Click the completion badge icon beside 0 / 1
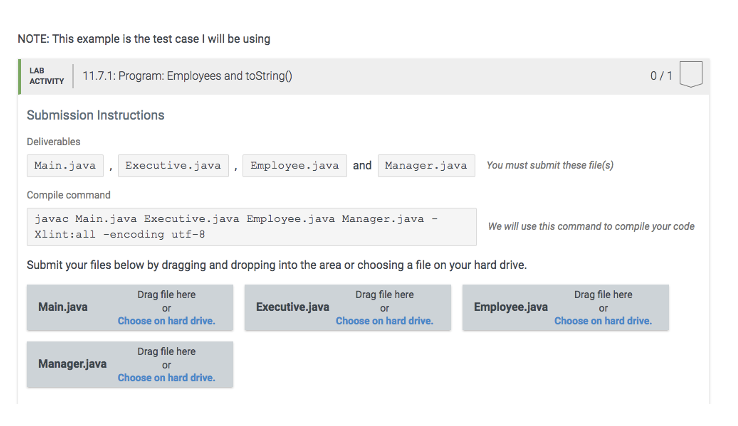Viewport: 738px width, 426px height. [691, 75]
